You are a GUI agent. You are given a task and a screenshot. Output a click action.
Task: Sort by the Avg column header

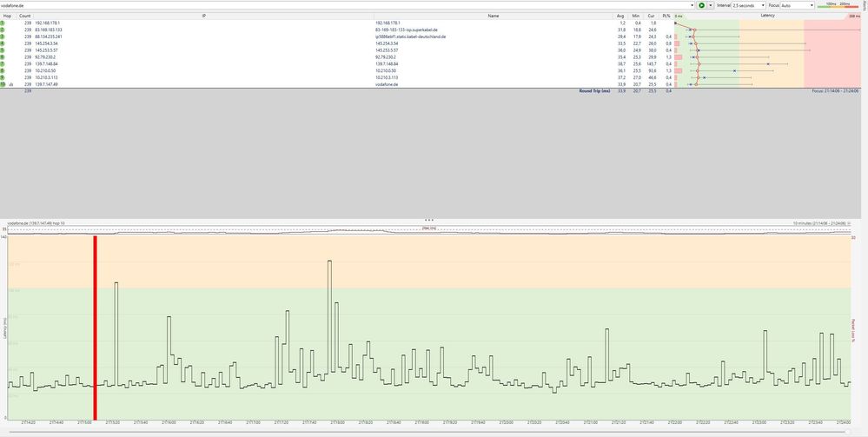(x=620, y=16)
